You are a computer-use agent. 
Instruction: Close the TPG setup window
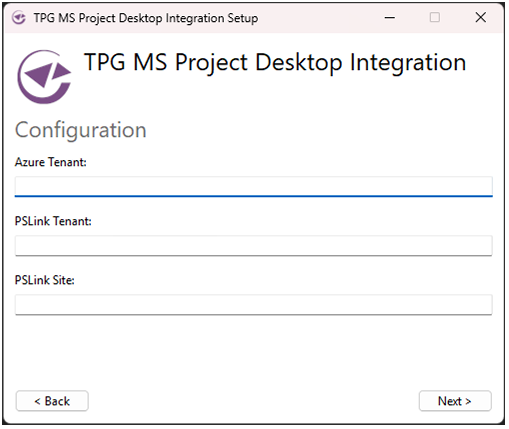480,17
